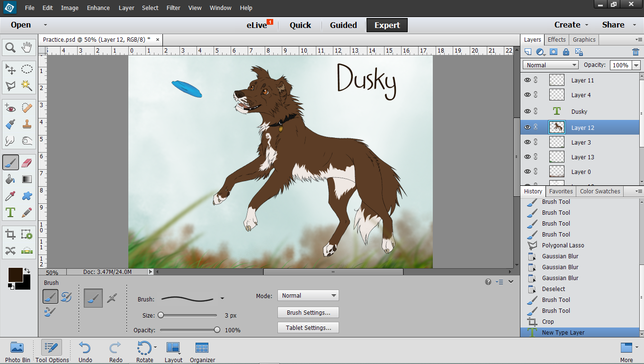Viewport: 644px width, 364px height.
Task: Toggle visibility of the Dusky text layer
Action: 528,111
